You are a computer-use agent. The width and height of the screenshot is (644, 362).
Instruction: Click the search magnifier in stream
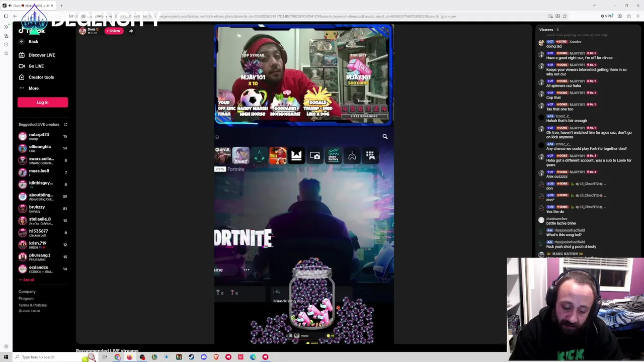click(385, 137)
